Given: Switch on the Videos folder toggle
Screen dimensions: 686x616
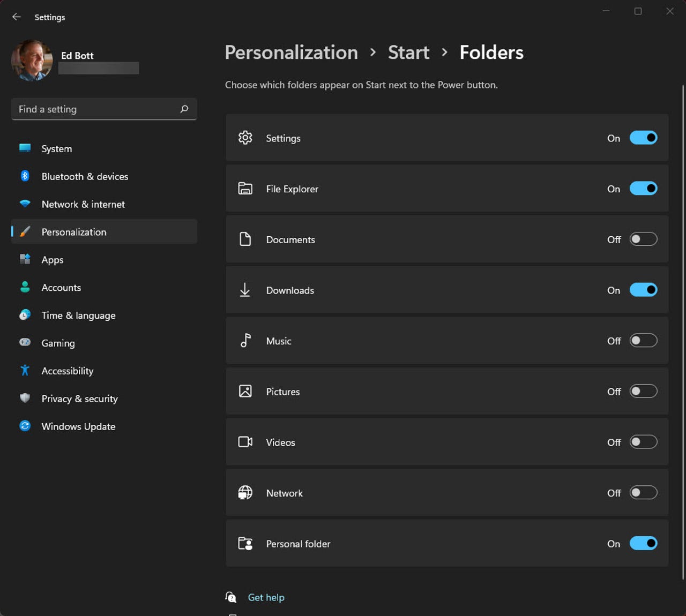Looking at the screenshot, I should (643, 442).
